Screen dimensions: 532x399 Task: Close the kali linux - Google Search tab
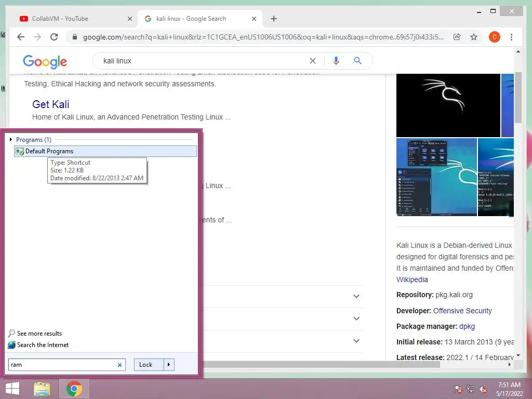click(254, 19)
